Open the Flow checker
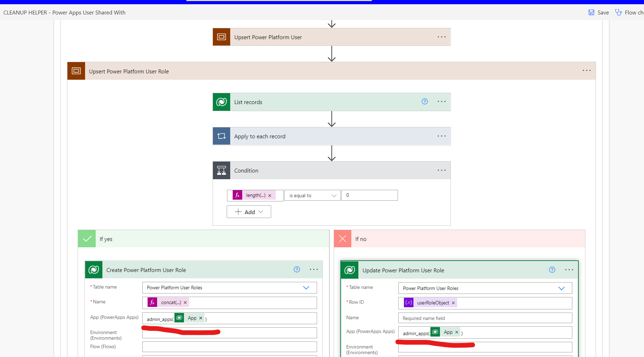 tap(619, 12)
